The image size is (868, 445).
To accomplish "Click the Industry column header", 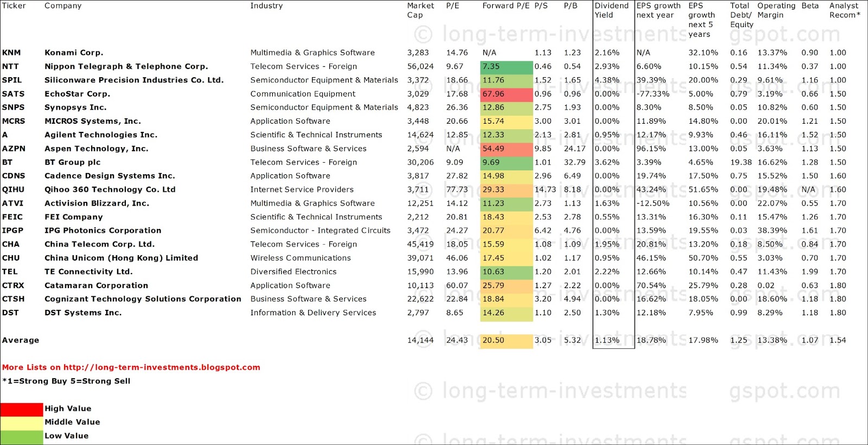I will point(266,6).
